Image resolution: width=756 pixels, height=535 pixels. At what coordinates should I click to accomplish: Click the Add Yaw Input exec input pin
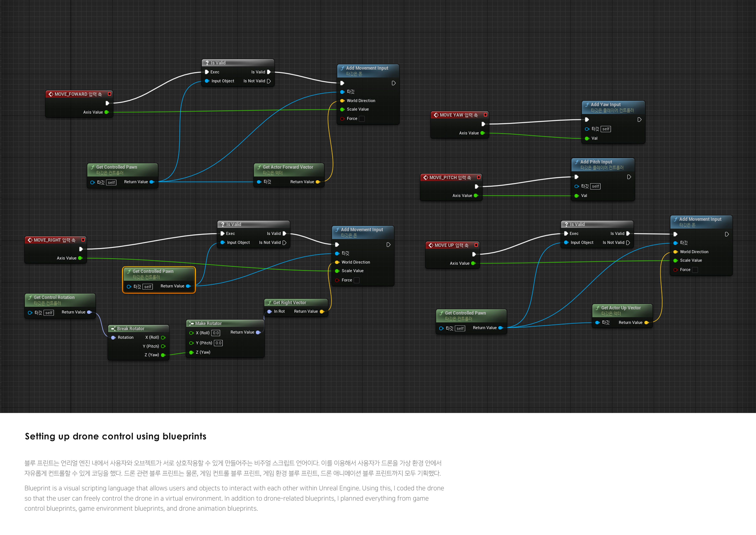587,120
